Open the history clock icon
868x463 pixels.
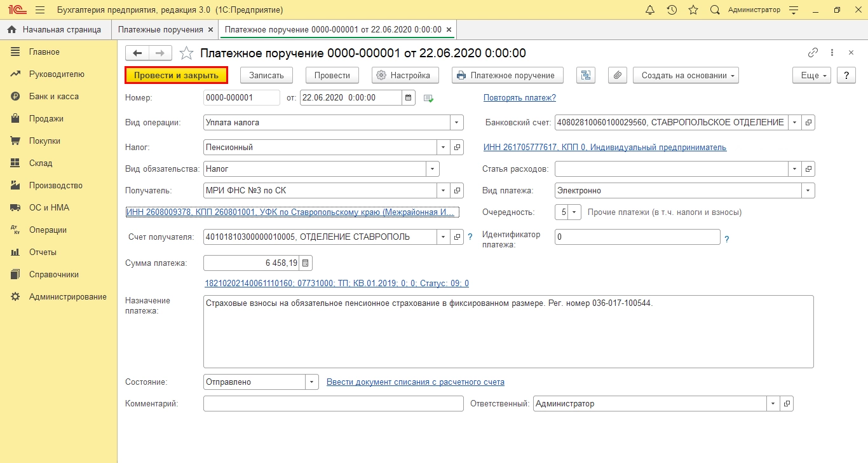pos(672,10)
